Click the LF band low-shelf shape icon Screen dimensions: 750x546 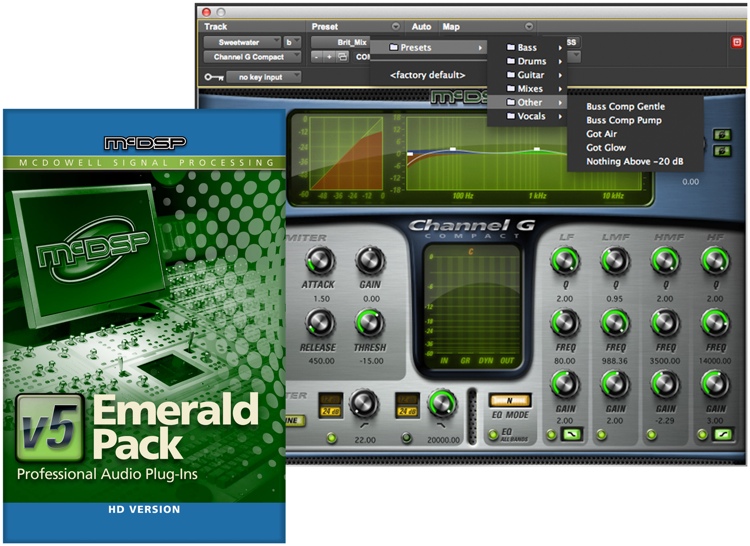(571, 435)
